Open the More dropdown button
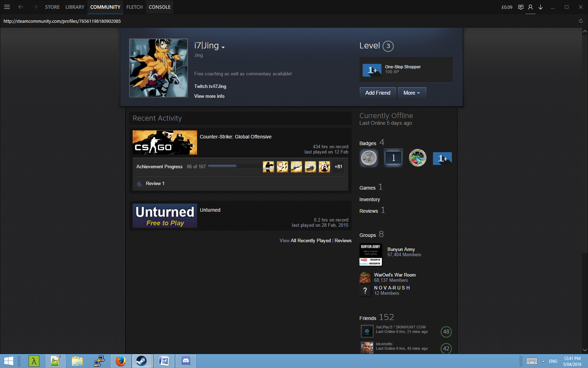 [412, 93]
